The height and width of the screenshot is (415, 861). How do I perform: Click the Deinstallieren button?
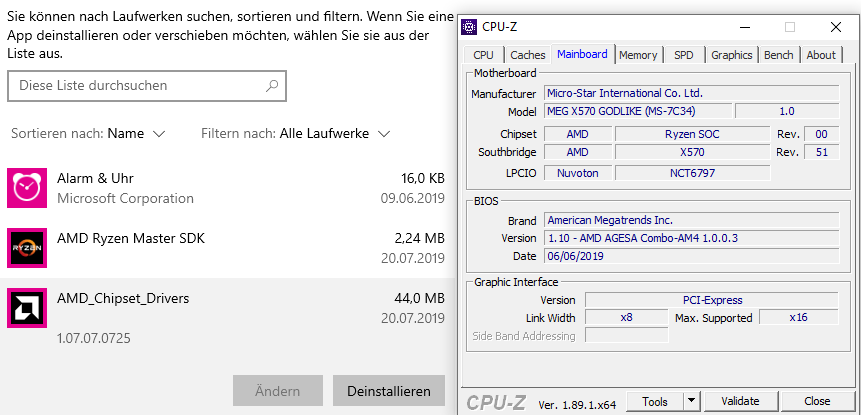tap(389, 391)
